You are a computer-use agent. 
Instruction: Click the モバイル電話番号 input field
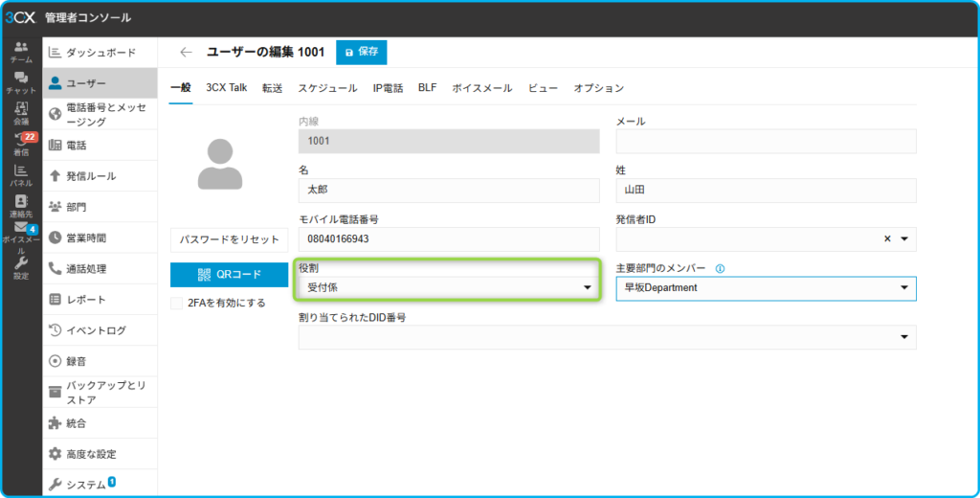449,238
